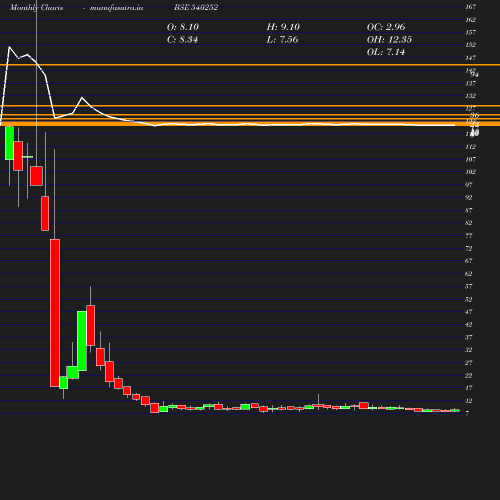Click the 47 price axis label
Viewport: 500px width, 500px height.
click(469, 312)
